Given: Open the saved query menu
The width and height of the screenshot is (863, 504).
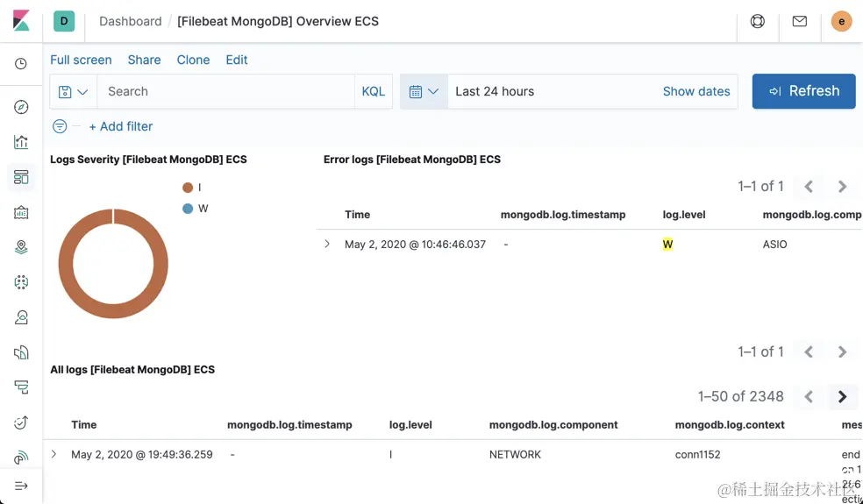Looking at the screenshot, I should tap(73, 91).
